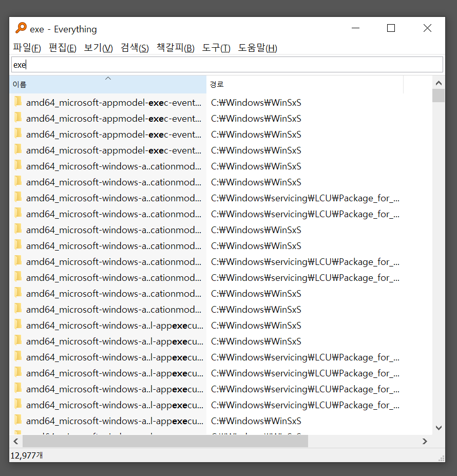This screenshot has width=457, height=476.
Task: Click the search box containing exe
Action: [227, 65]
